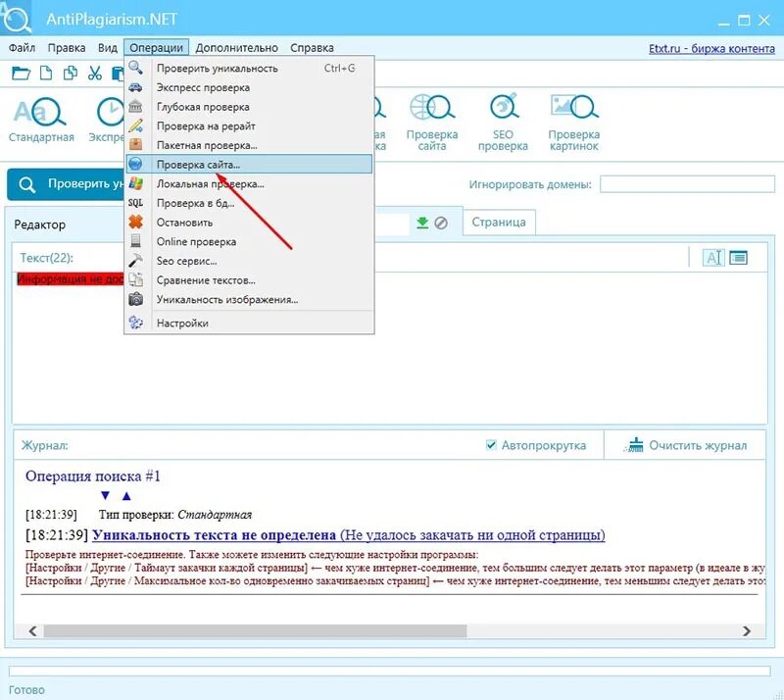The image size is (784, 700).
Task: Toggle the text cursor AI view icon
Action: 713,258
